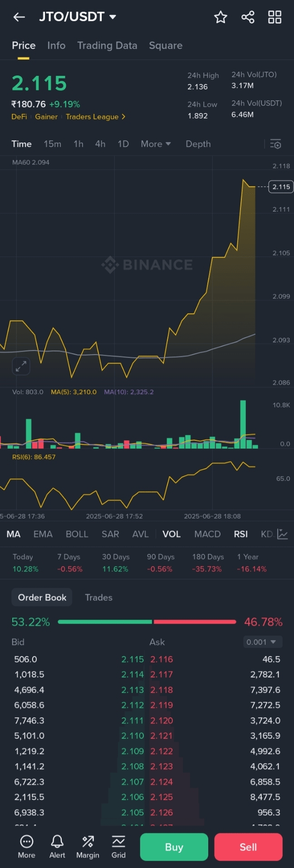Tap the share icon

coord(248,17)
